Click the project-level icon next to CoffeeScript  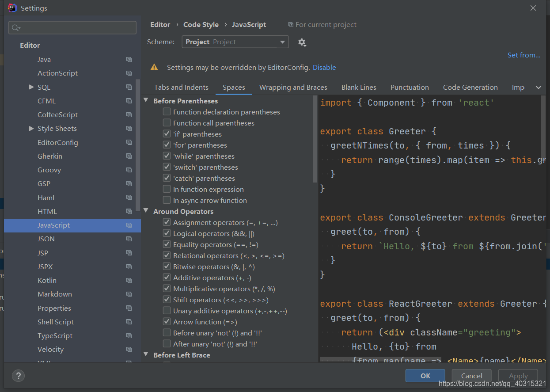(x=129, y=115)
